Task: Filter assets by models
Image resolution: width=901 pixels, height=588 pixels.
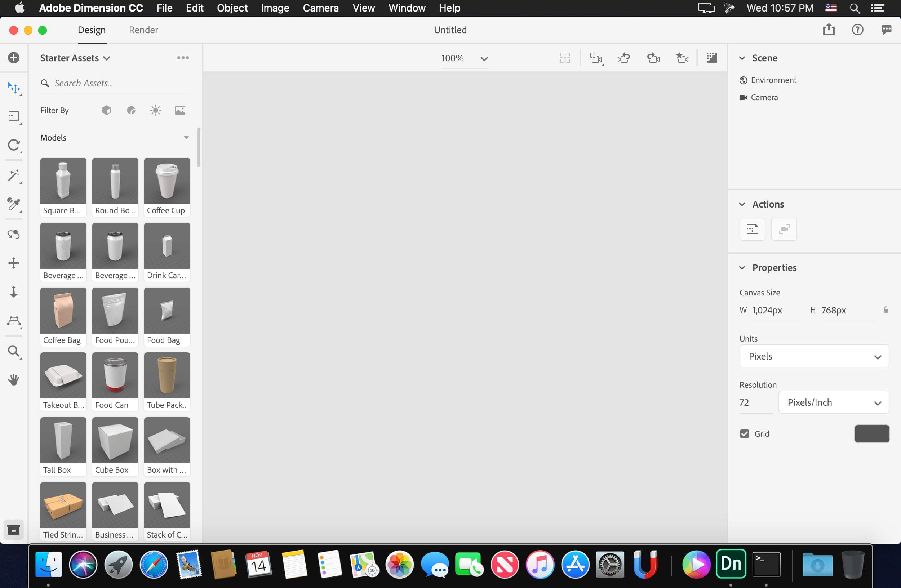Action: point(106,110)
